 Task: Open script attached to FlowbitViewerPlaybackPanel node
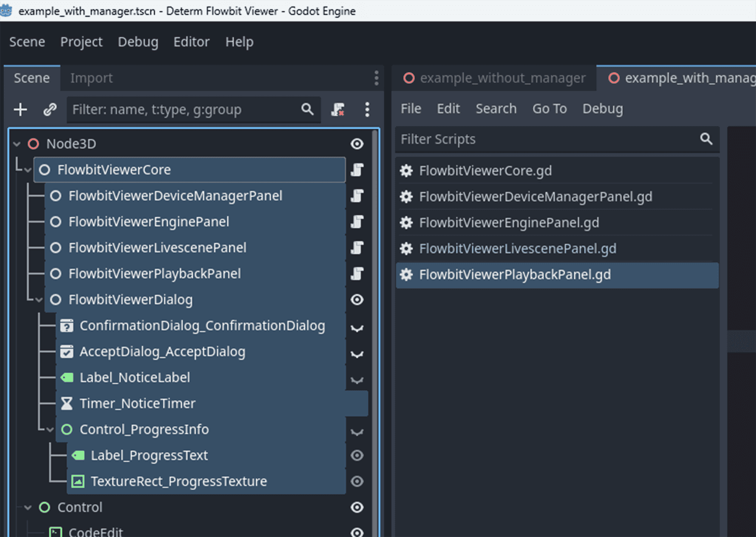point(357,274)
